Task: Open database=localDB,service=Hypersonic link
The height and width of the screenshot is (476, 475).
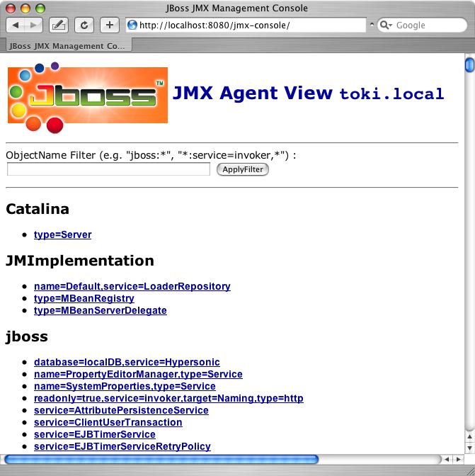Action: (127, 362)
